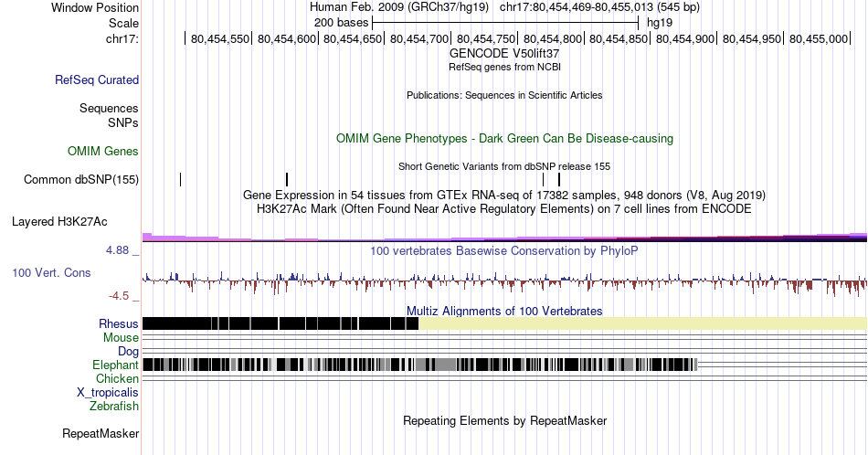Click the GTEx Gene Expression track title
The height and width of the screenshot is (455, 868).
click(504, 195)
